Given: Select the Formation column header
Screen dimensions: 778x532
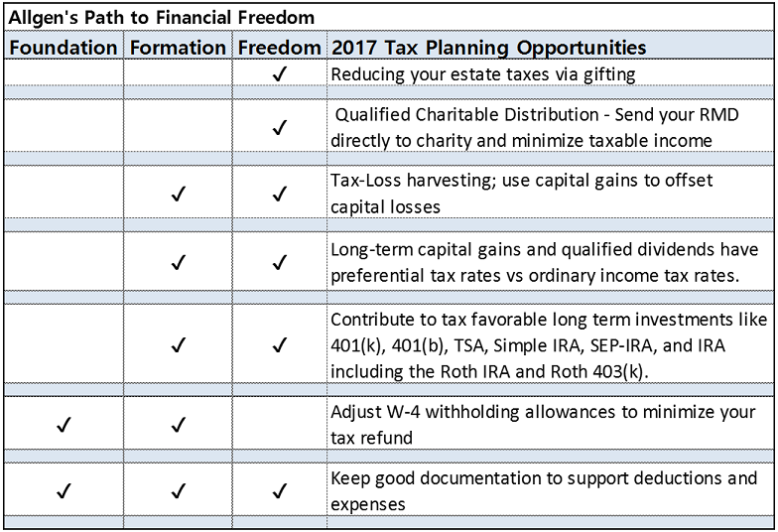Looking at the screenshot, I should [179, 48].
